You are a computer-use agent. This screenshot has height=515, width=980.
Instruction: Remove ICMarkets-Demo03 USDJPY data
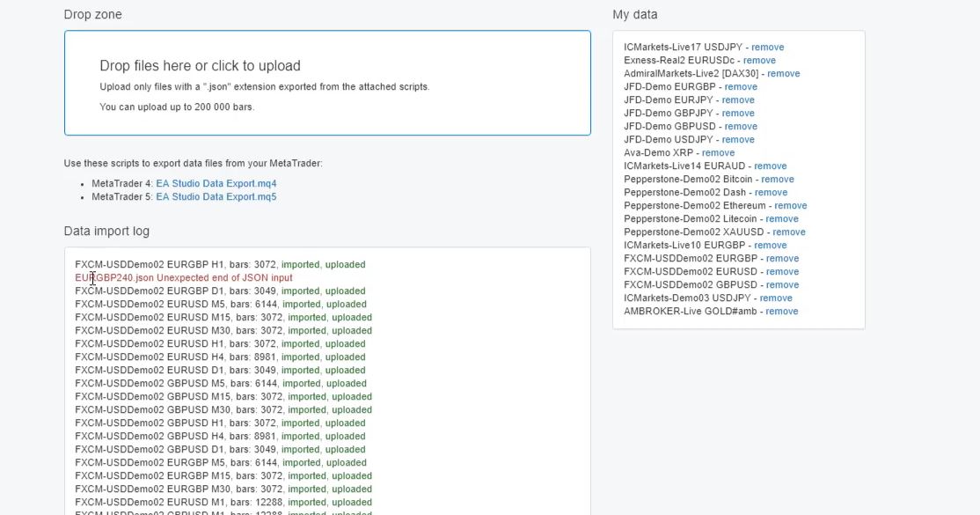[776, 298]
